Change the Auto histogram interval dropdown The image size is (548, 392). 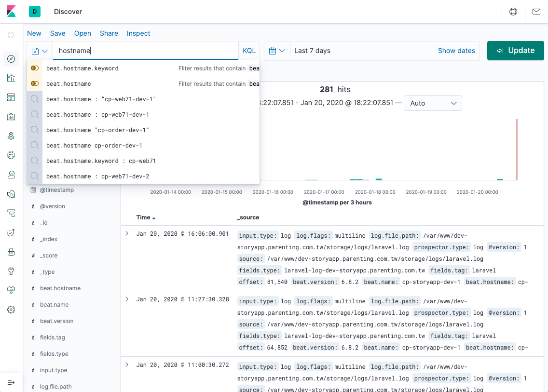(432, 103)
